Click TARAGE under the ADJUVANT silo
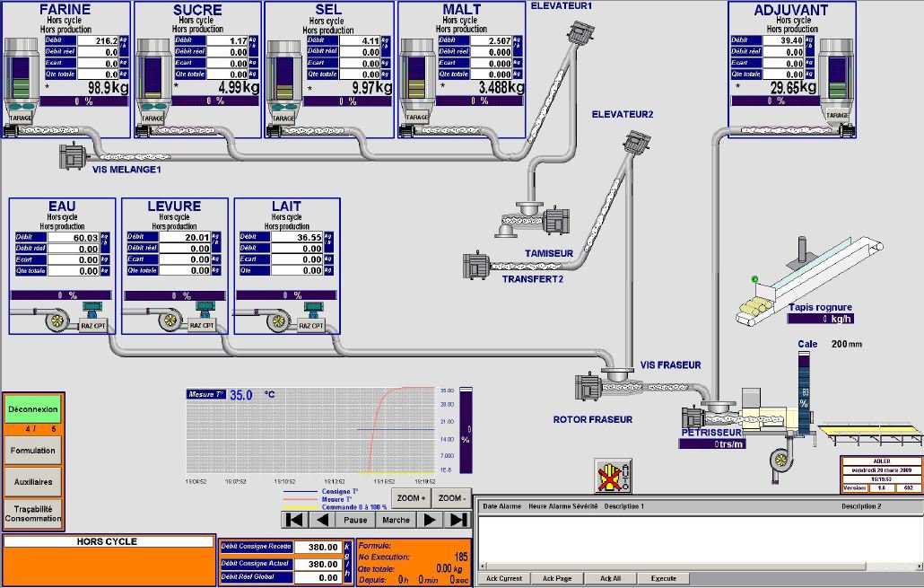 [836, 115]
